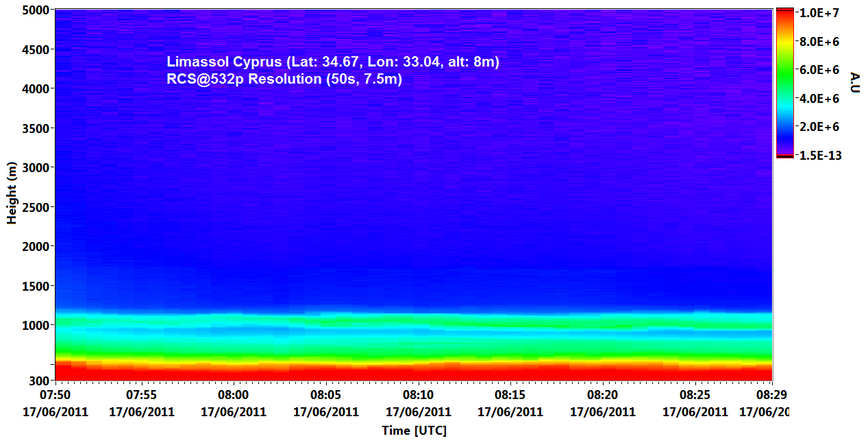
Task: Pick the 08:20 time axis marker
Action: 602,395
